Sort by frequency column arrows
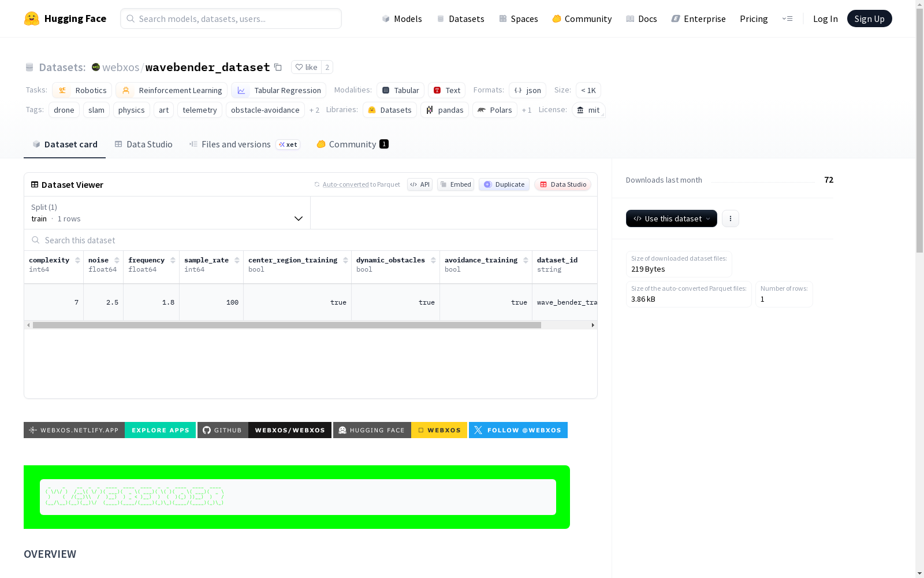Screen dimensions: 924x578 pyautogui.click(x=173, y=260)
